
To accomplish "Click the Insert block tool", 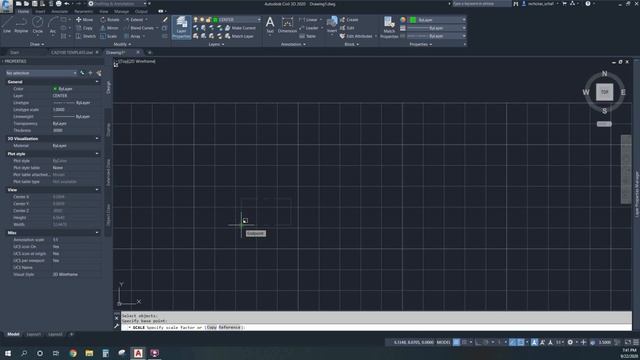I will pyautogui.click(x=332, y=24).
